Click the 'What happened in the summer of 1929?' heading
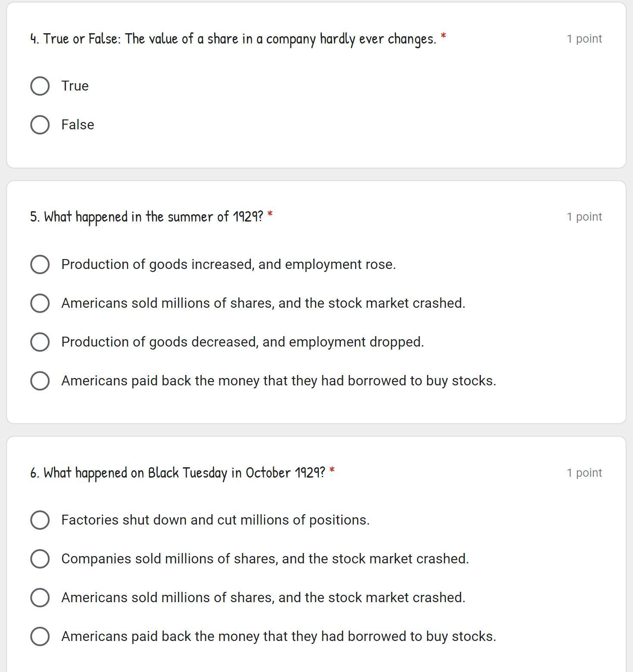The image size is (633, 672). coord(147,216)
